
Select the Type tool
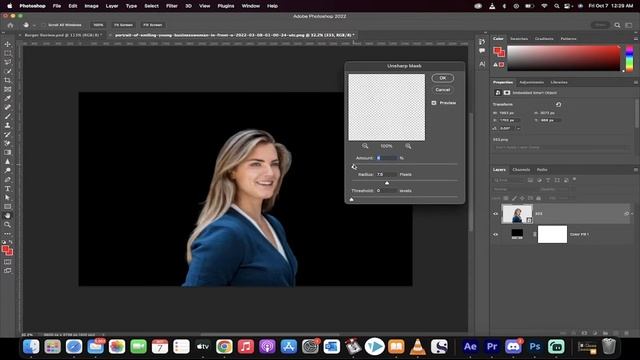click(x=7, y=189)
